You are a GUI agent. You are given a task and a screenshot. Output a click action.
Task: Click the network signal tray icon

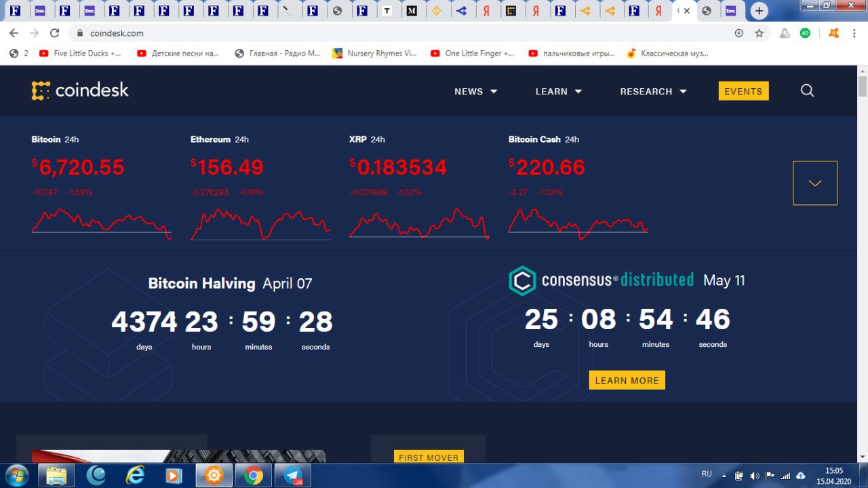785,476
